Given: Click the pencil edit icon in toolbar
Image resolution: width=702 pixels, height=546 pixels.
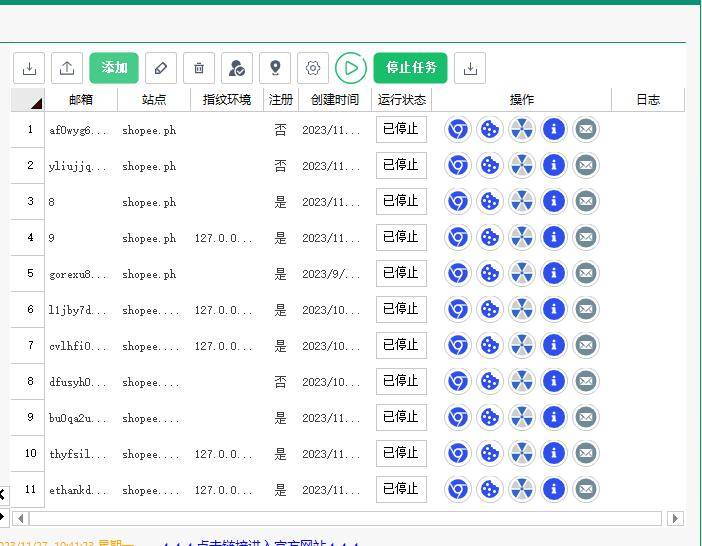Looking at the screenshot, I should pyautogui.click(x=161, y=68).
